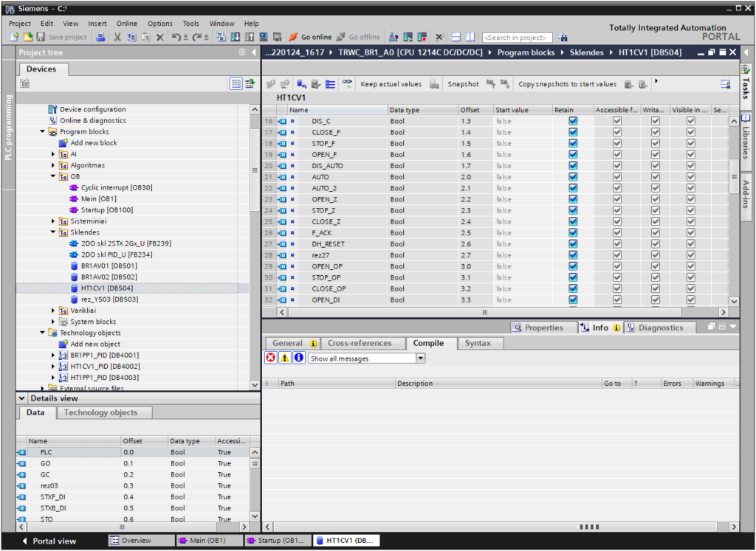Viewport: 756px width, 551px height.
Task: Click the Copy toolbar icon
Action: coord(131,37)
